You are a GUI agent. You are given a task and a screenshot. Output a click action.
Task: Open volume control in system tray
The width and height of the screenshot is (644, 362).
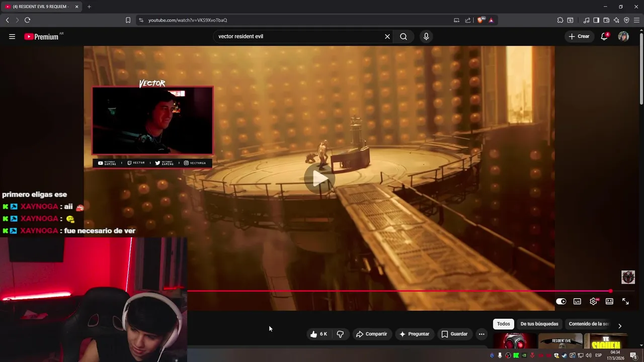click(x=589, y=355)
